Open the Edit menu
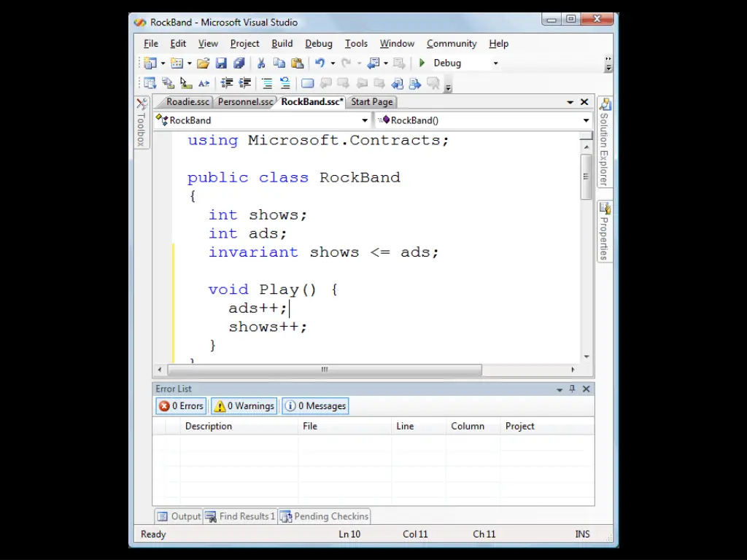 (x=178, y=43)
